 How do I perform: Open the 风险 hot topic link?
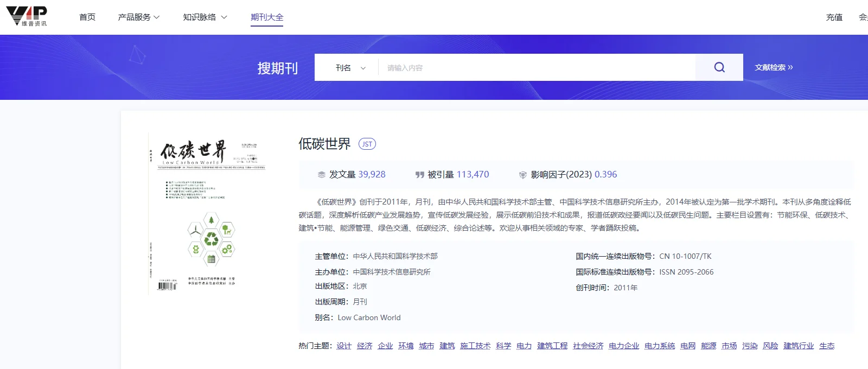(770, 346)
